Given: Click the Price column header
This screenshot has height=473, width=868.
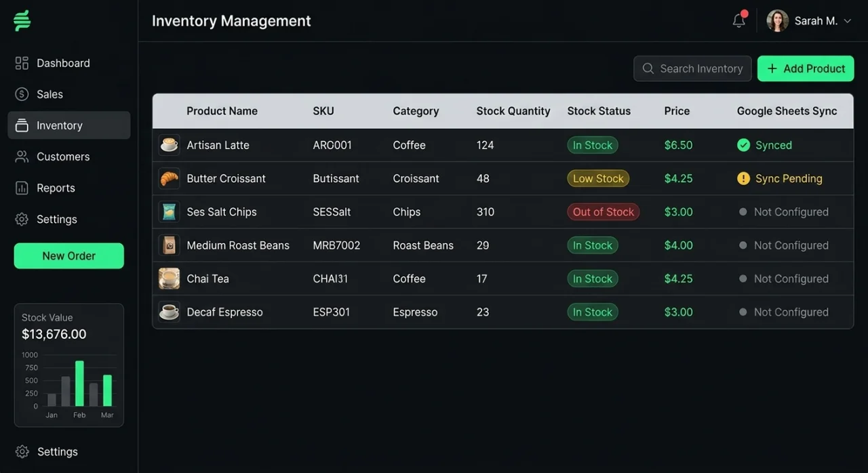Looking at the screenshot, I should tap(677, 111).
